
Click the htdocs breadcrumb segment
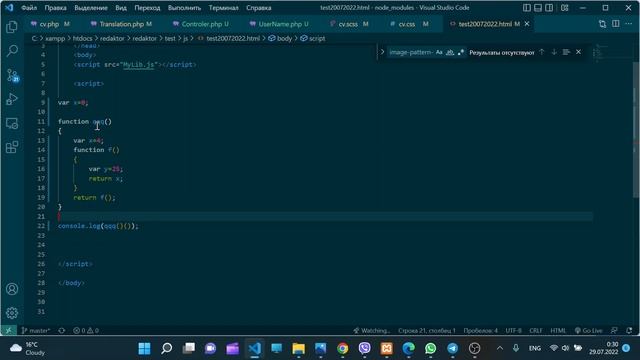(x=82, y=38)
